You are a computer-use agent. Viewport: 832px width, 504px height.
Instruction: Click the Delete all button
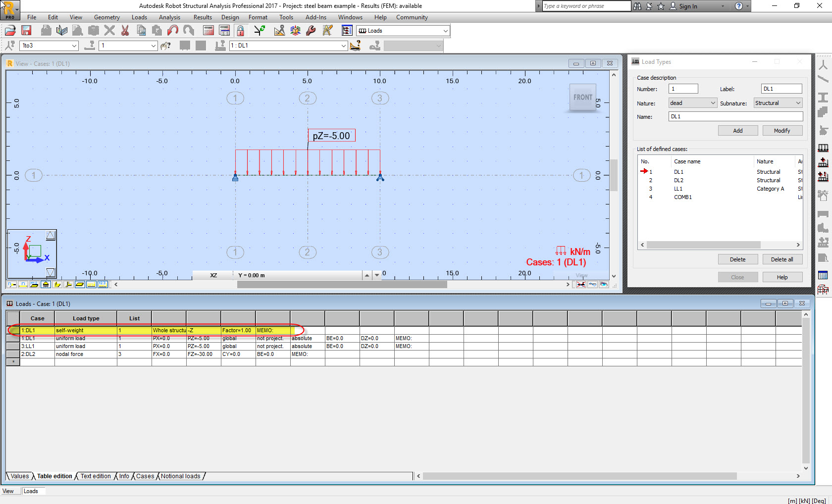[782, 259]
